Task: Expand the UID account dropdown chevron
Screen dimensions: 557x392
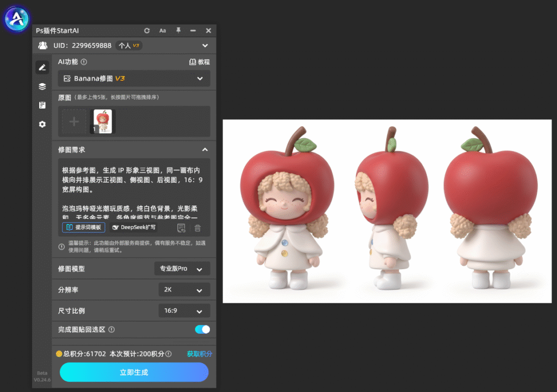Action: click(205, 46)
